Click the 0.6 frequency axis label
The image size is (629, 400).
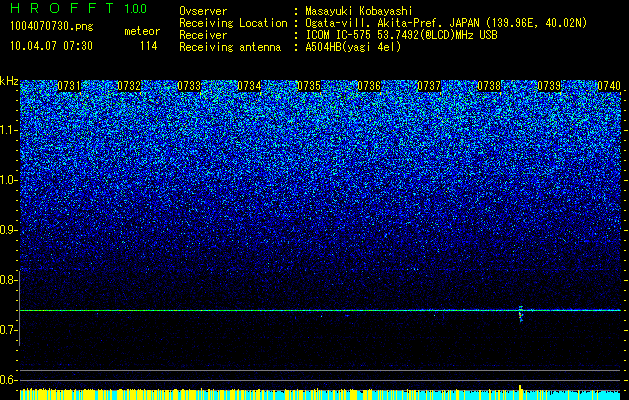coord(8,380)
